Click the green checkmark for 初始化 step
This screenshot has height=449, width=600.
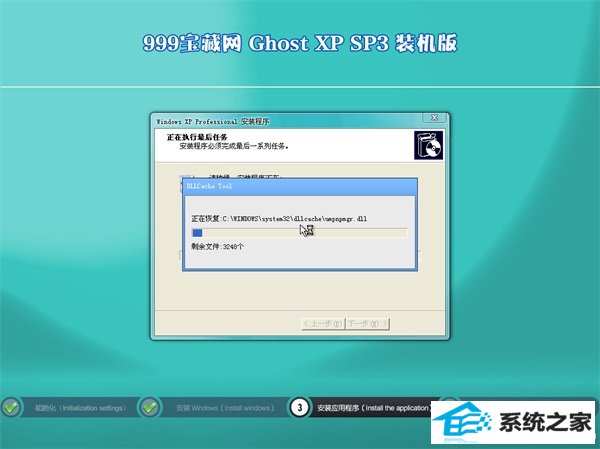(11, 407)
